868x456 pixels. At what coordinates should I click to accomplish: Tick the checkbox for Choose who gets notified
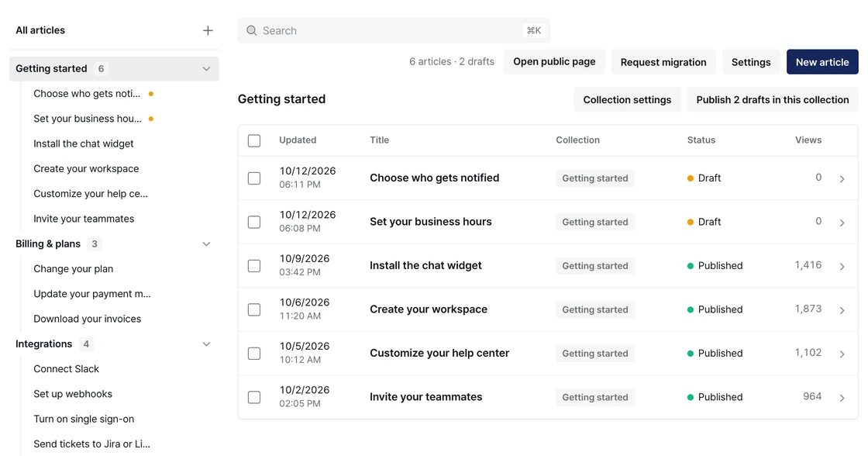[x=254, y=178]
